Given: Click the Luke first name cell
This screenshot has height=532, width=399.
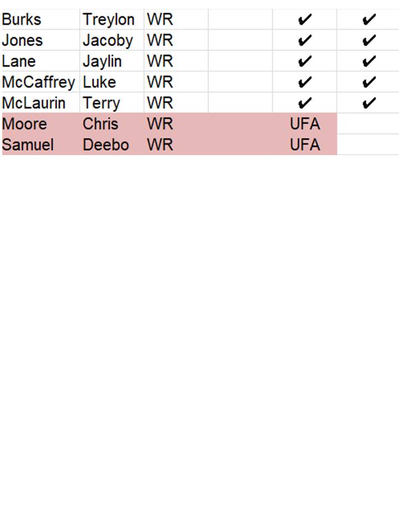Looking at the screenshot, I should [100, 83].
